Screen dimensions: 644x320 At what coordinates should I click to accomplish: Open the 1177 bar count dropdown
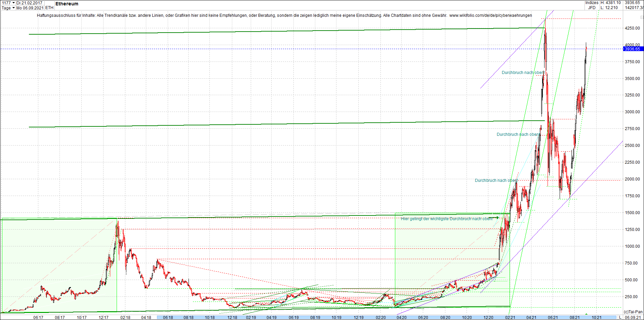pos(13,3)
